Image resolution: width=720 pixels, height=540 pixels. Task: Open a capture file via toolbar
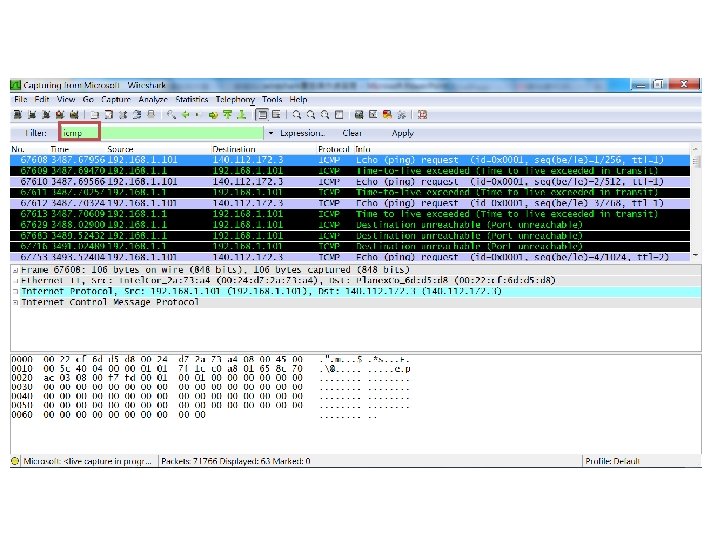click(95, 115)
